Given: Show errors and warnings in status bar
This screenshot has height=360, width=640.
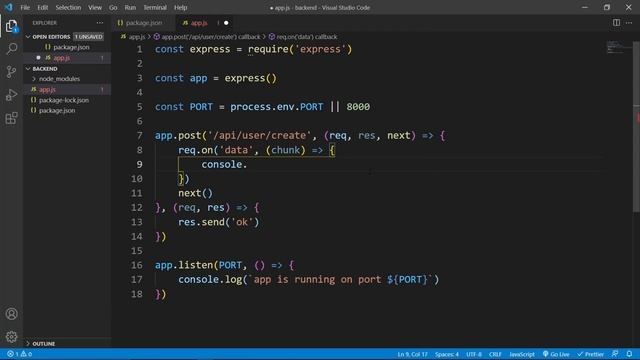Looking at the screenshot, I should point(19,354).
